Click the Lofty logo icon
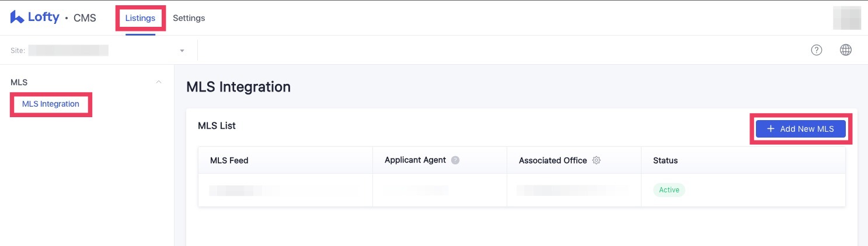This screenshot has height=246, width=868. click(x=17, y=17)
